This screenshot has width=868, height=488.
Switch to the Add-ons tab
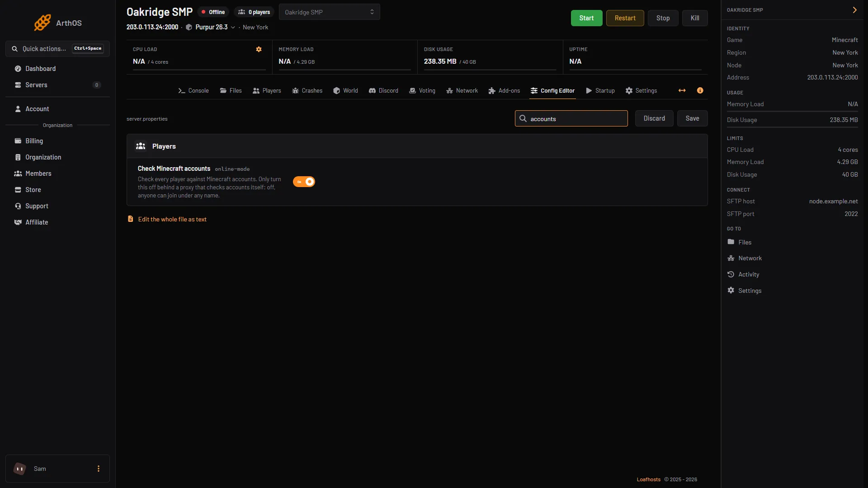coord(504,90)
